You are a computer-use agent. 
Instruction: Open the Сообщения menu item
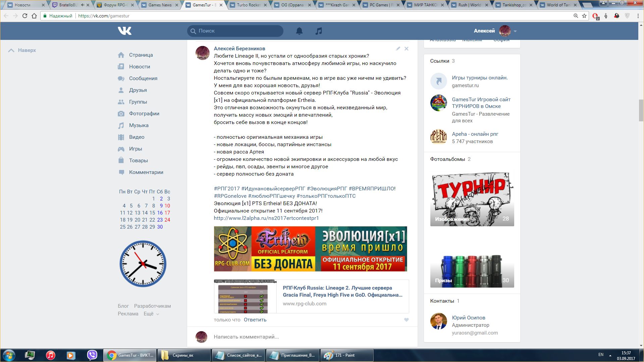point(143,78)
